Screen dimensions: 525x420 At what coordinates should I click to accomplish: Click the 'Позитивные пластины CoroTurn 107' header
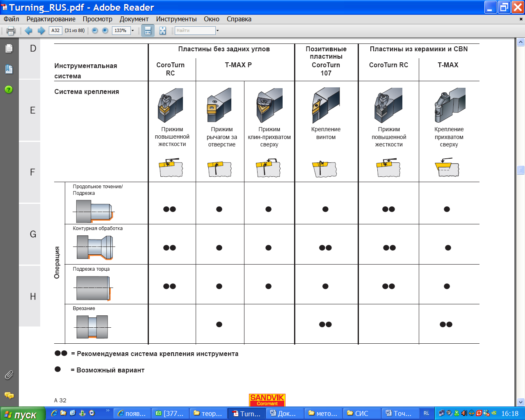tap(326, 61)
